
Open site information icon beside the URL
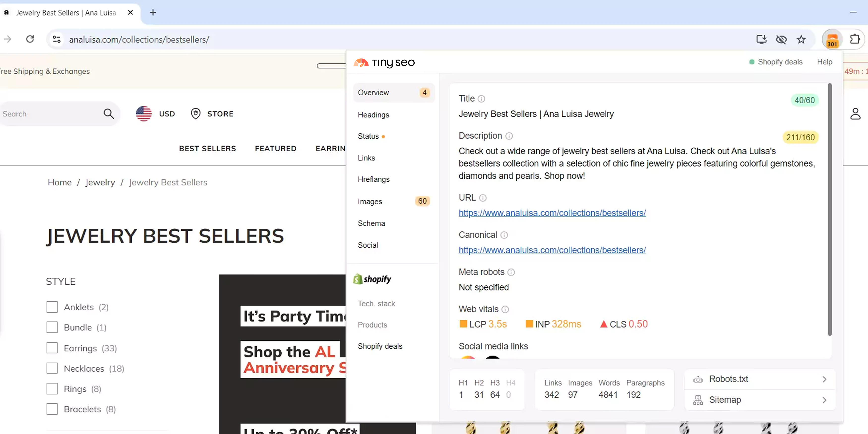(57, 39)
